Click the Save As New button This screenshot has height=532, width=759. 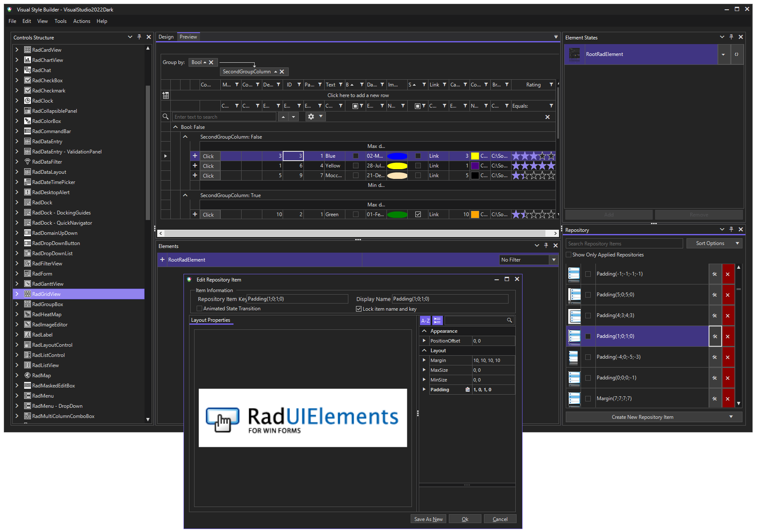coord(428,518)
